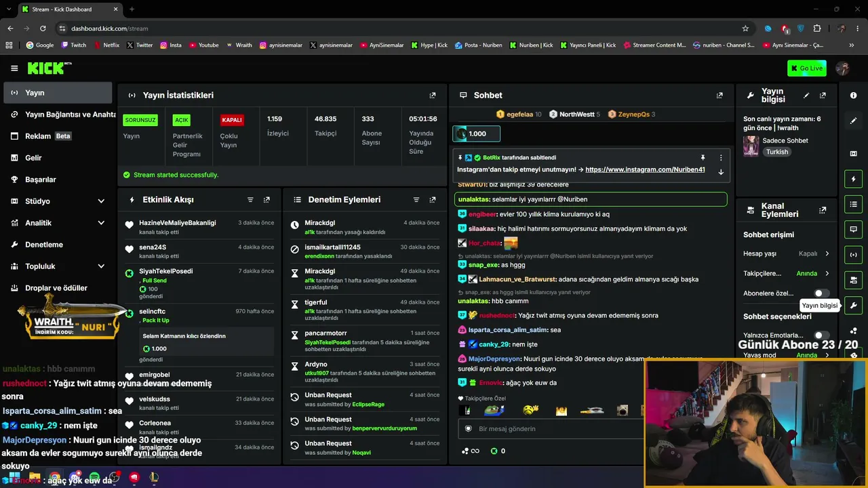868x488 pixels.
Task: Pop out the Yayın bilgisi panel
Action: [823, 96]
